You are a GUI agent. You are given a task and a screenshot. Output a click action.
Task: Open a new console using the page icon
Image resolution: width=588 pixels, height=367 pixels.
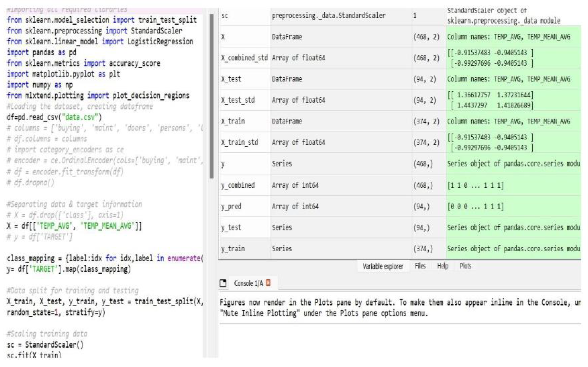(223, 283)
